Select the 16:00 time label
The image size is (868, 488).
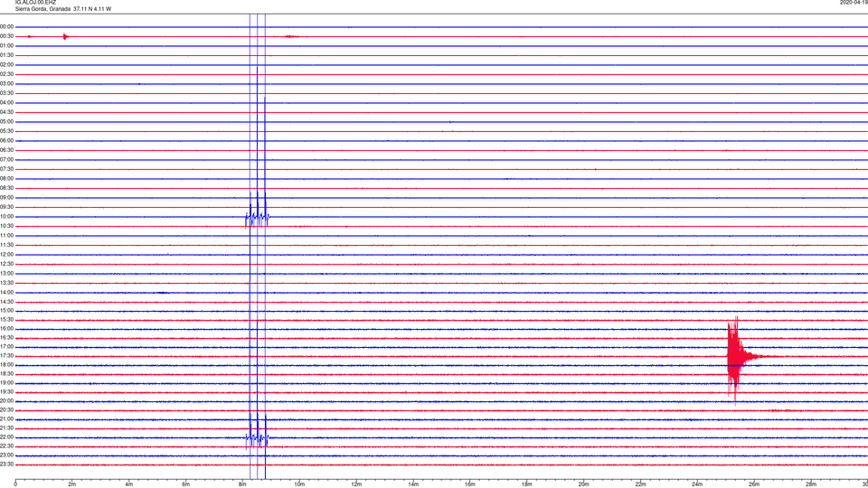coord(6,329)
